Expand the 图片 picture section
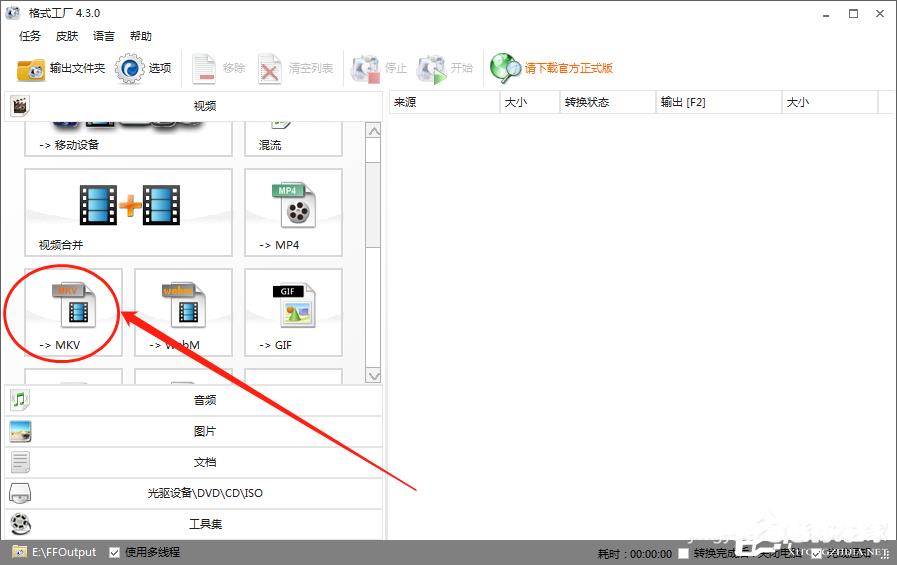 coord(193,431)
